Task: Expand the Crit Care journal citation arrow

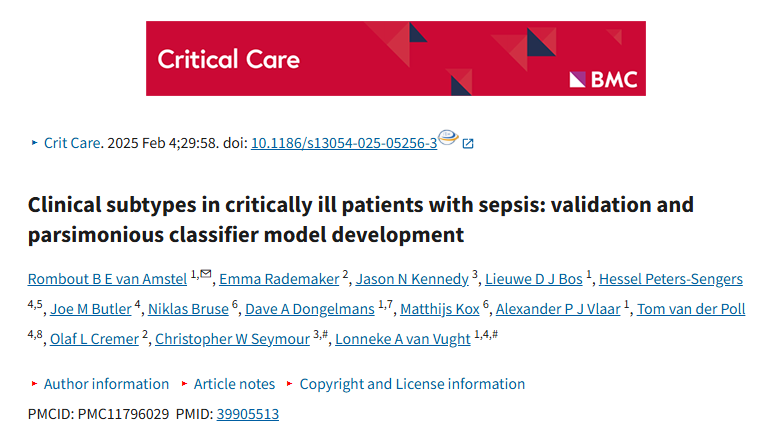Action: 34,143
